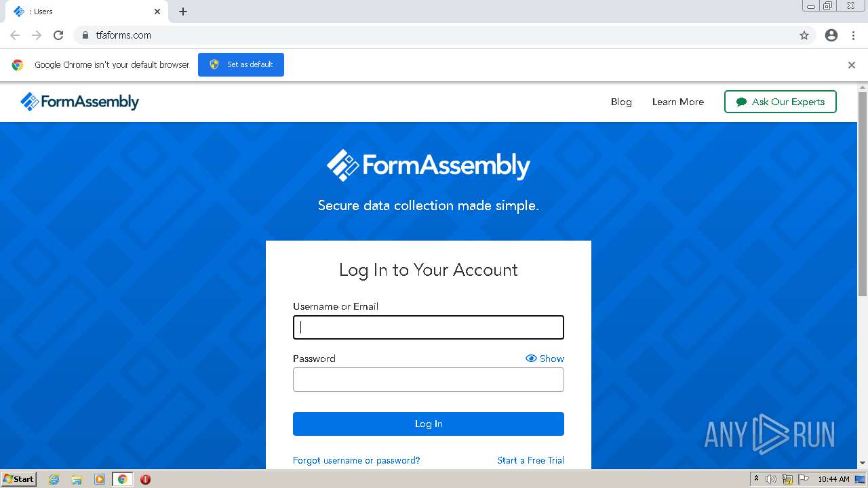Open Windows Media Player in taskbar

[100, 479]
